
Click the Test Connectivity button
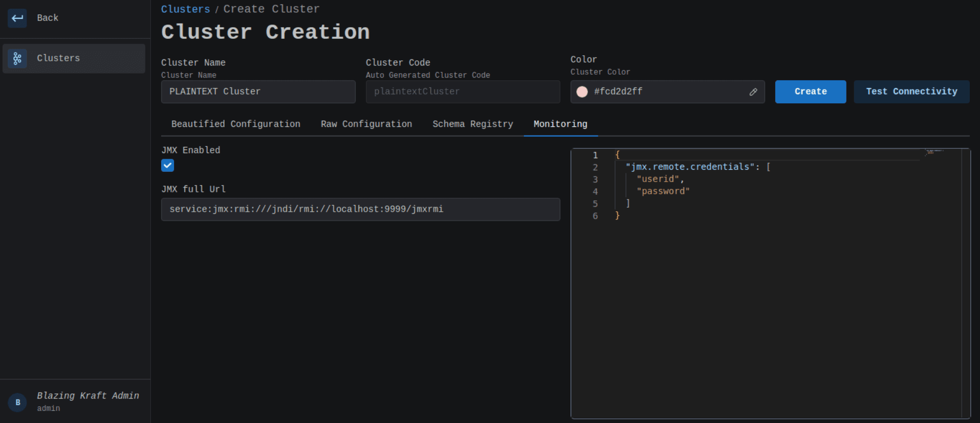[x=911, y=92]
